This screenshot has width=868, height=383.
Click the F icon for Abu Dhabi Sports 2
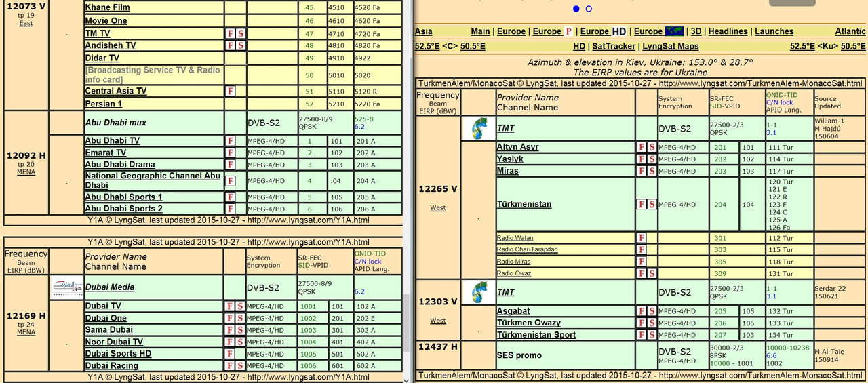click(231, 209)
